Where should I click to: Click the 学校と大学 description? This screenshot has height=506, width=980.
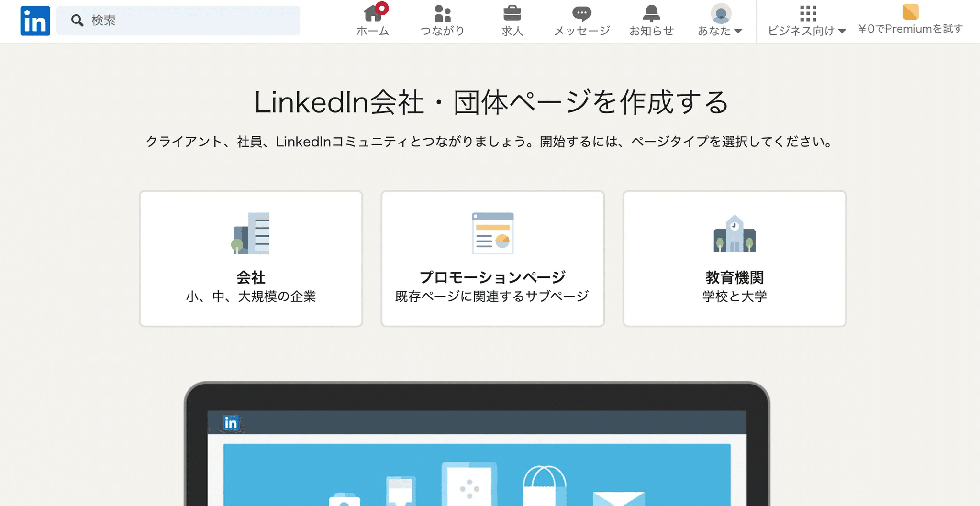click(735, 297)
